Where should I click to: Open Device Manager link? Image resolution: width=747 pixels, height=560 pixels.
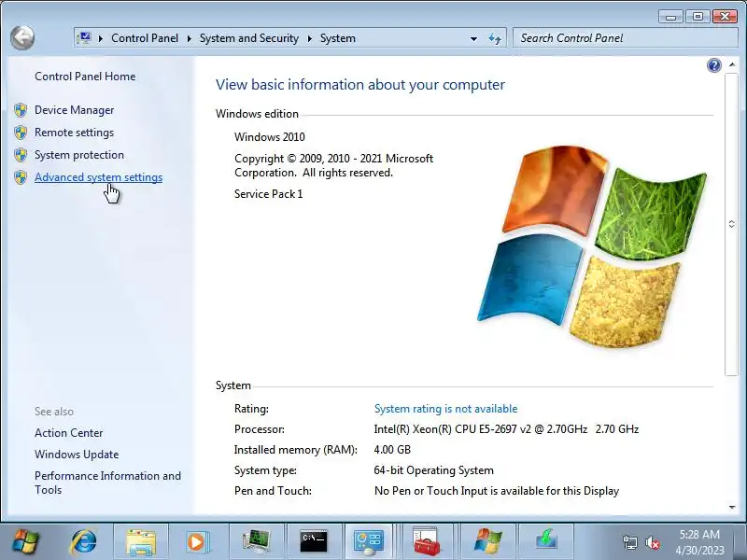click(75, 110)
